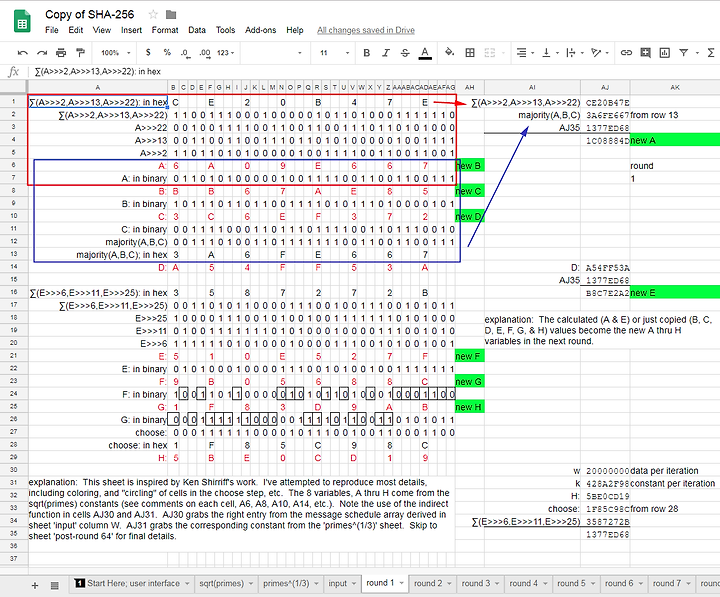Open round 1 tab dropdown arrow

(401, 583)
